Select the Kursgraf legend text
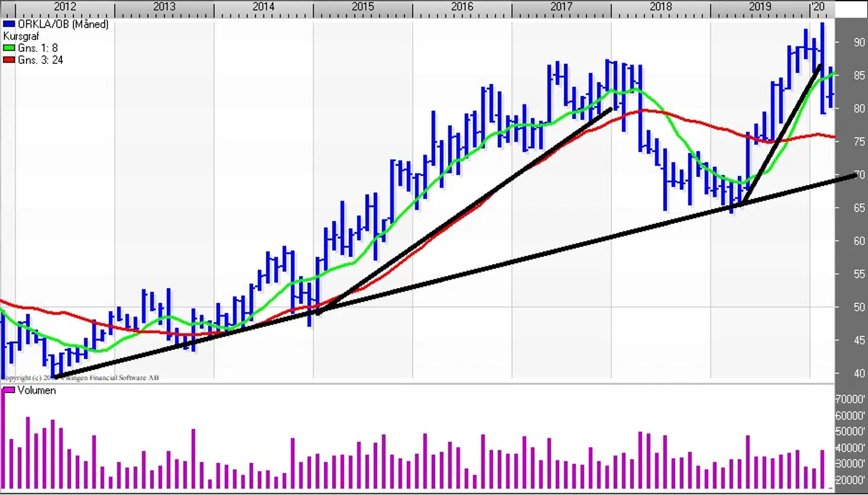The height and width of the screenshot is (495, 868). (x=22, y=36)
